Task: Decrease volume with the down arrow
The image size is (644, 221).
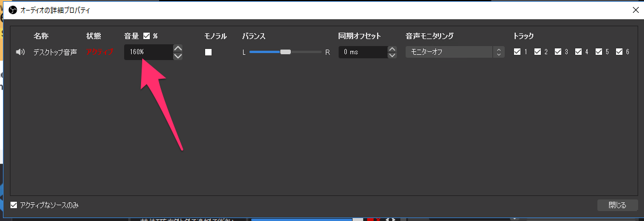Action: [178, 57]
